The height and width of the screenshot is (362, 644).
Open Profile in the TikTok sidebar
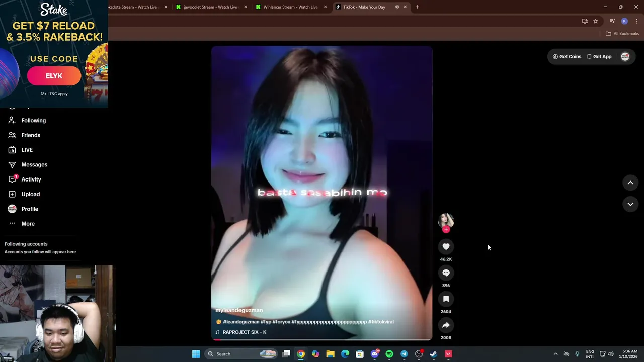coord(29,209)
